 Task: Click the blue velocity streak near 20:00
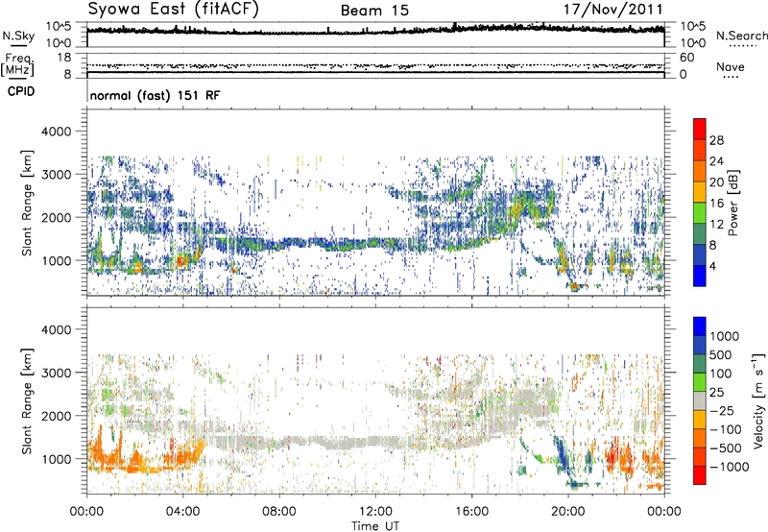click(x=561, y=453)
